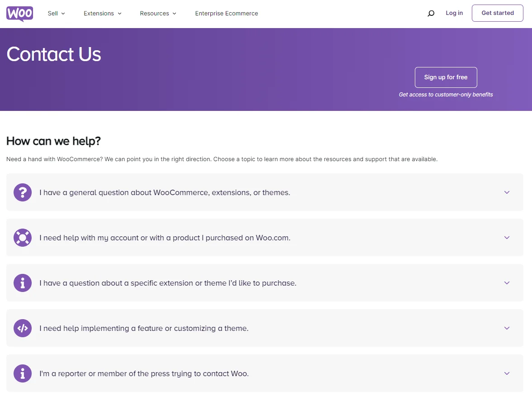Image resolution: width=532 pixels, height=397 pixels.
Task: Expand chevron for reporter or press row
Action: point(507,373)
